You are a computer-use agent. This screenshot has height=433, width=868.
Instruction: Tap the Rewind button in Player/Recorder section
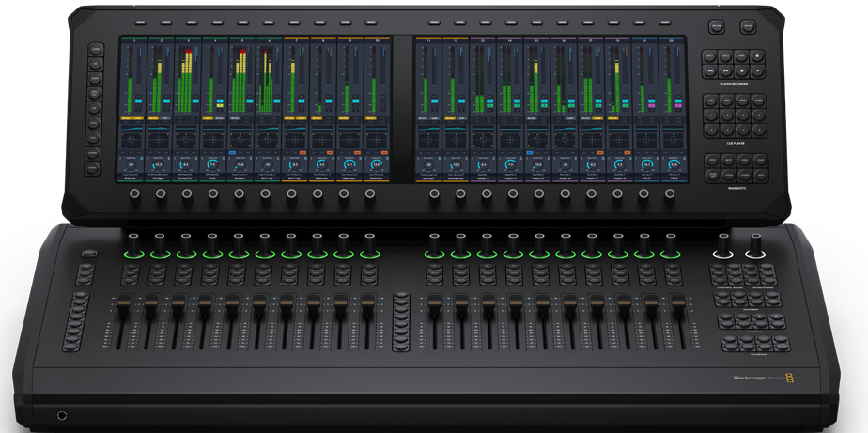click(709, 70)
